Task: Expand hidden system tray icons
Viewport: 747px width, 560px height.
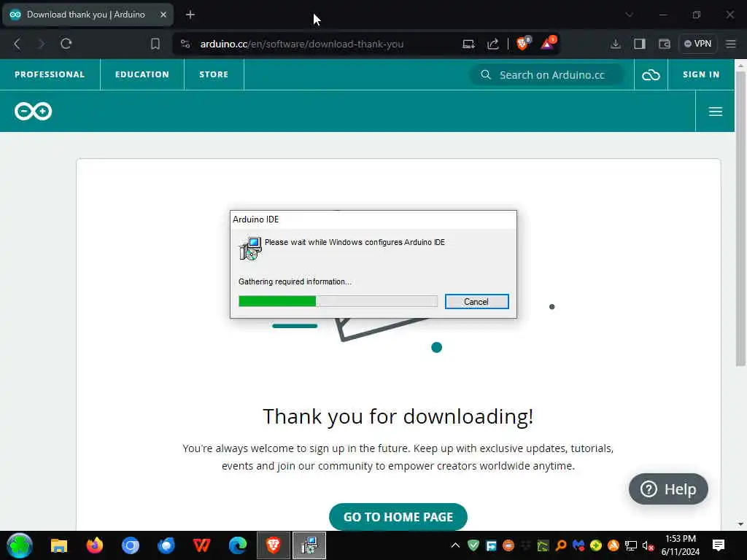Action: 455,545
